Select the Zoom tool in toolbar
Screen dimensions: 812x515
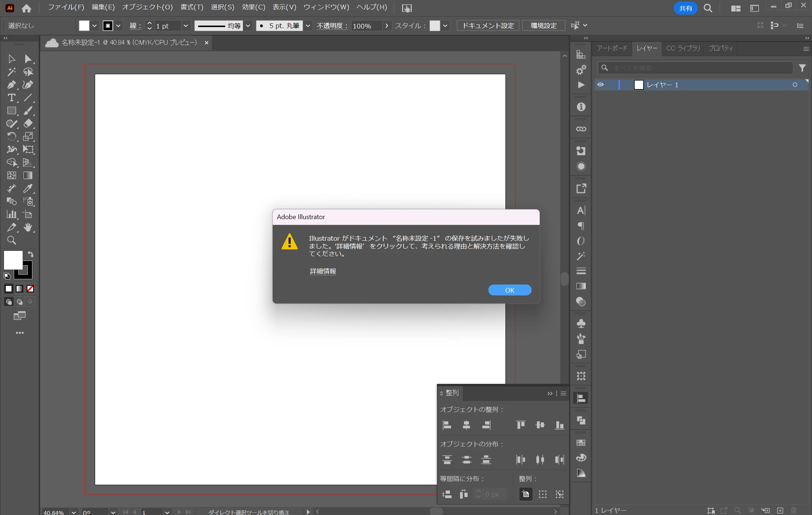11,240
